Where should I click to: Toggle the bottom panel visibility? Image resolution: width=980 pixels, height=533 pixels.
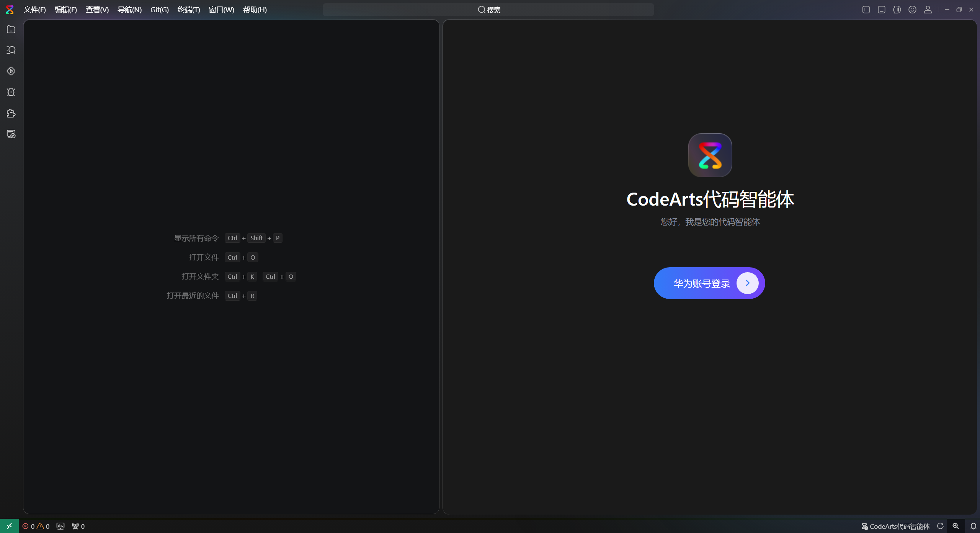coord(882,10)
